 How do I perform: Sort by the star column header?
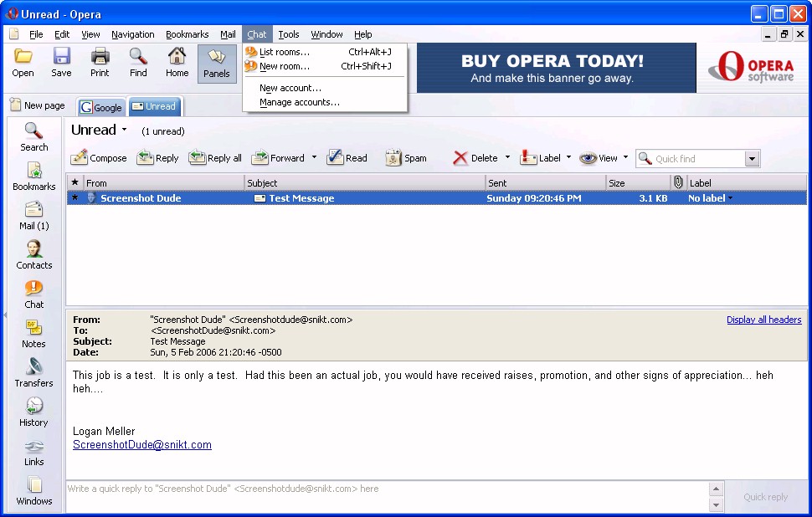click(x=75, y=182)
